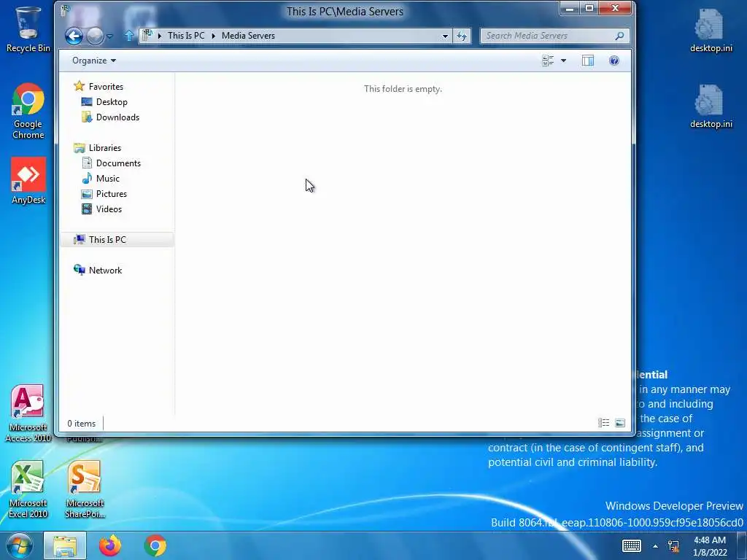Click the '0 items' status text
This screenshot has height=560, width=747.
[x=82, y=424]
